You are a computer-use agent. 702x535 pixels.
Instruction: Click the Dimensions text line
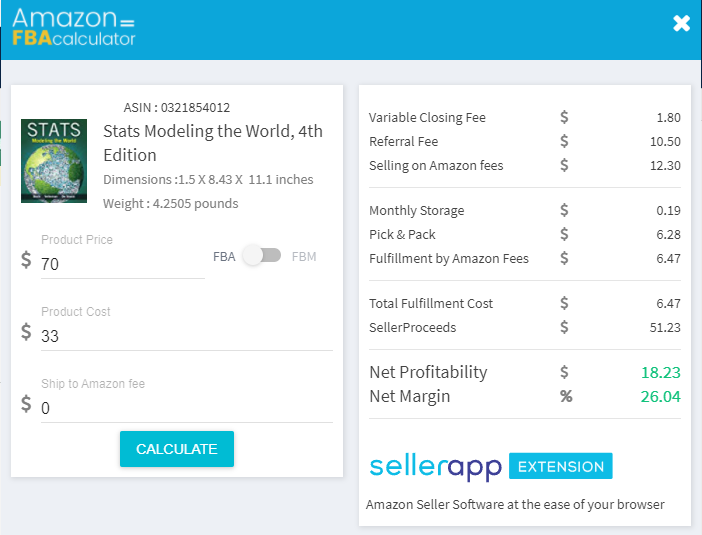tap(208, 180)
